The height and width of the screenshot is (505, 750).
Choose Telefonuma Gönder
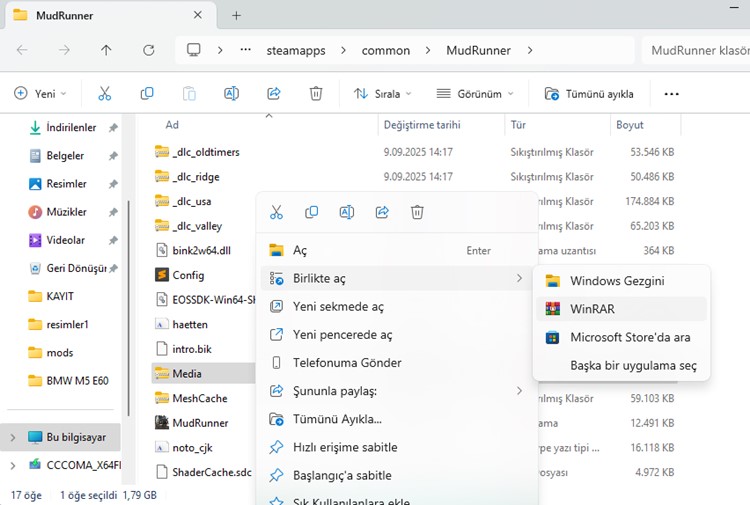[x=397, y=363]
